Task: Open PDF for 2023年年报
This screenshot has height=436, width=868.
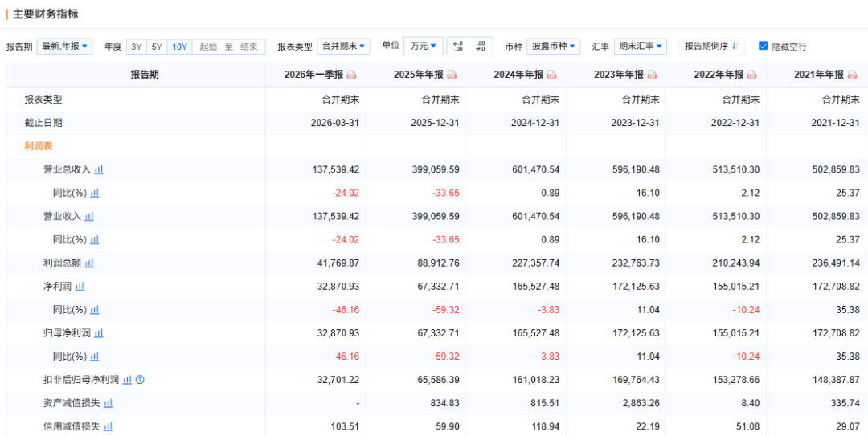Action: [x=652, y=75]
